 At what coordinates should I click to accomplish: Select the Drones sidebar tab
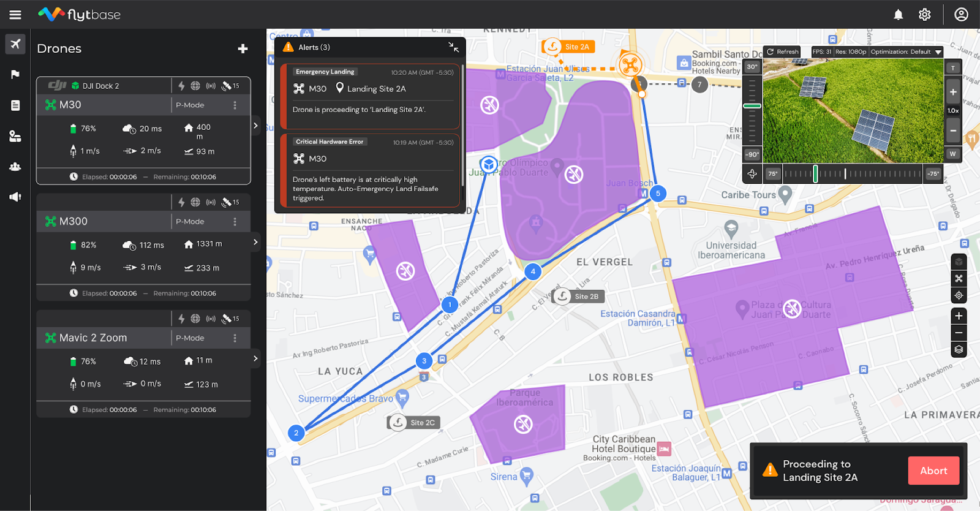(15, 44)
